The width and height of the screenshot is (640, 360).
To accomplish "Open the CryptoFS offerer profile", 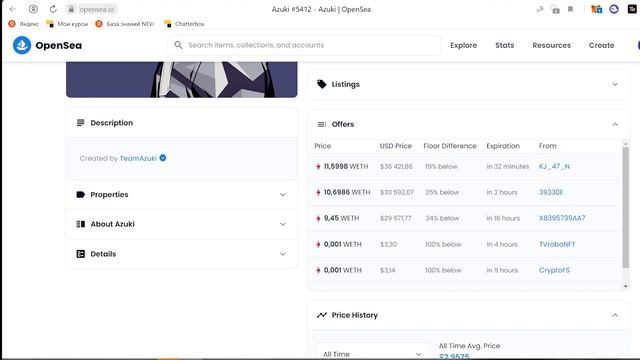I will (554, 270).
